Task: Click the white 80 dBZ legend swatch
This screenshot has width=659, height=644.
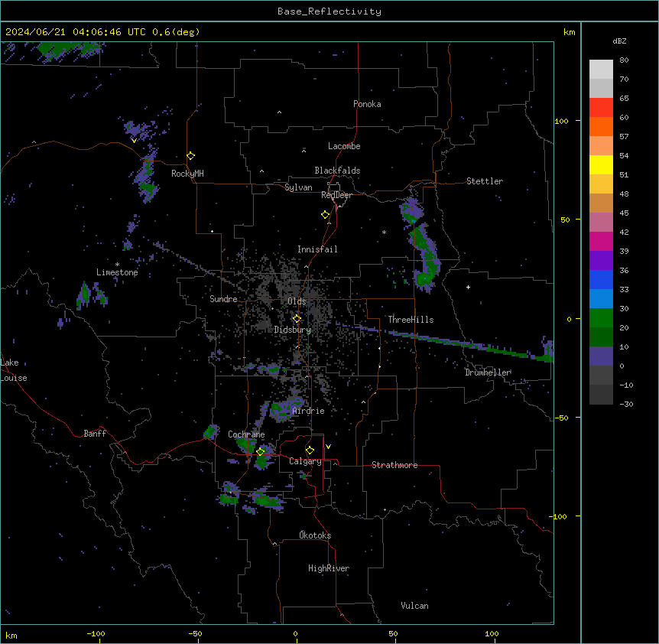Action: coord(601,70)
